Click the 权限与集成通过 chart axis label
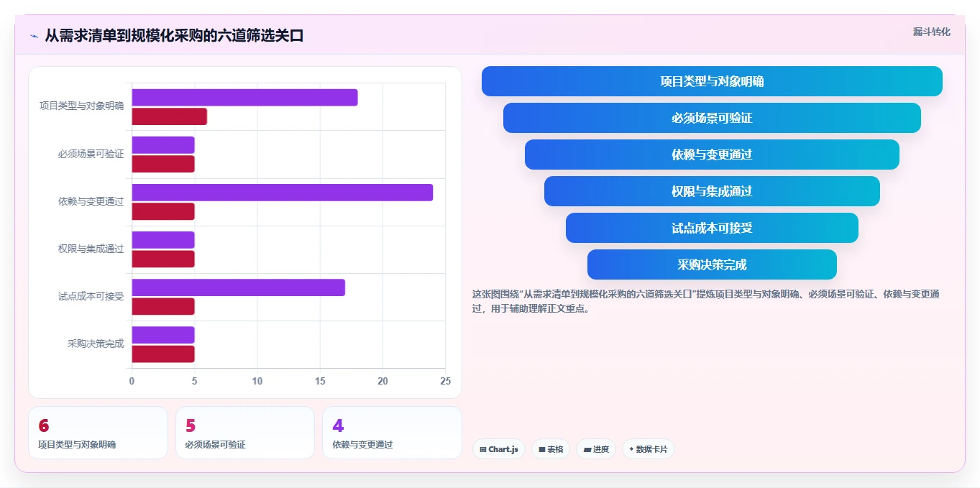Image resolution: width=980 pixels, height=488 pixels. 91,249
